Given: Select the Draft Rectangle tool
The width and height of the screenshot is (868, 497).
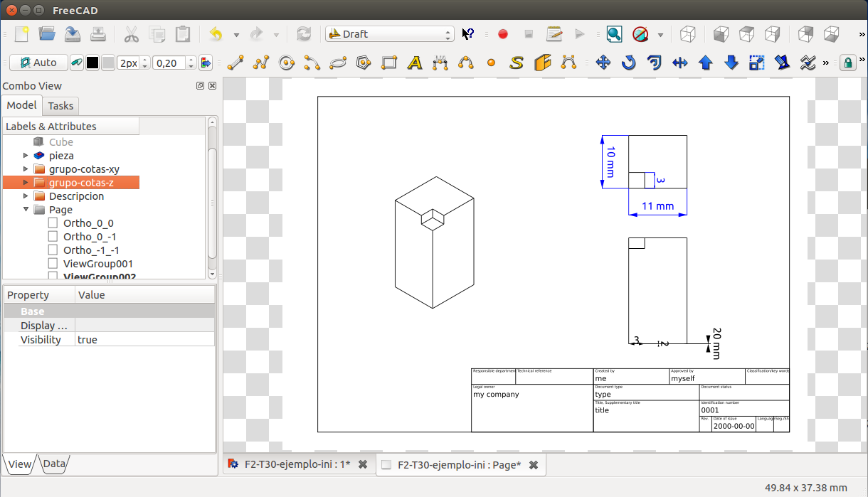Looking at the screenshot, I should (x=389, y=63).
